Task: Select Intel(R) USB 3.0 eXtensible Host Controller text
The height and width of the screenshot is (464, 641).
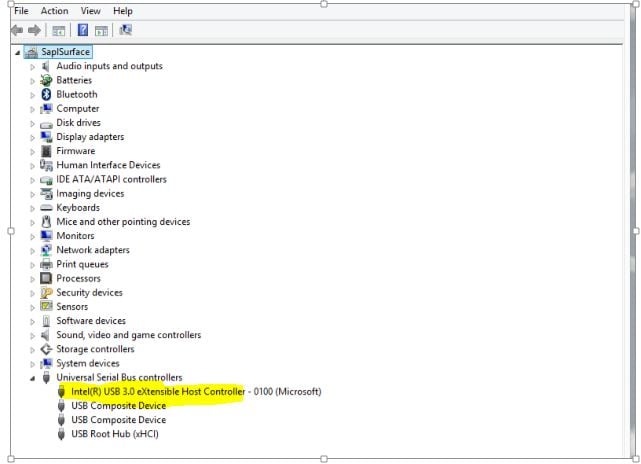Action: (158, 392)
